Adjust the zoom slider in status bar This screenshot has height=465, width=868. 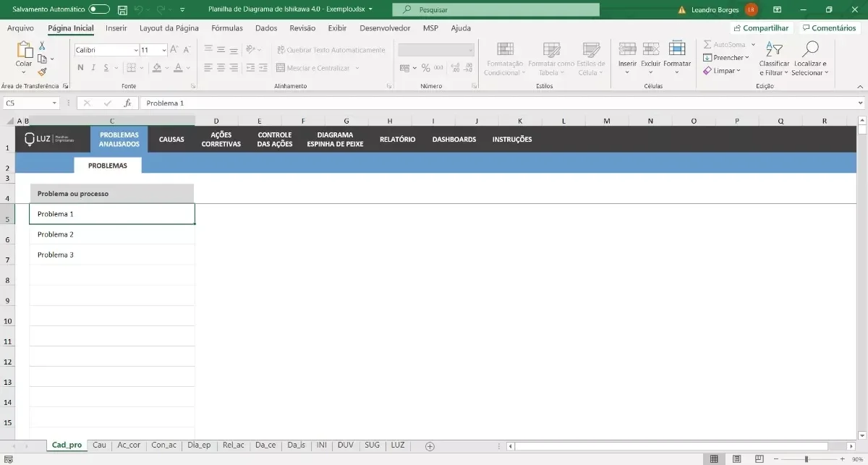point(806,459)
